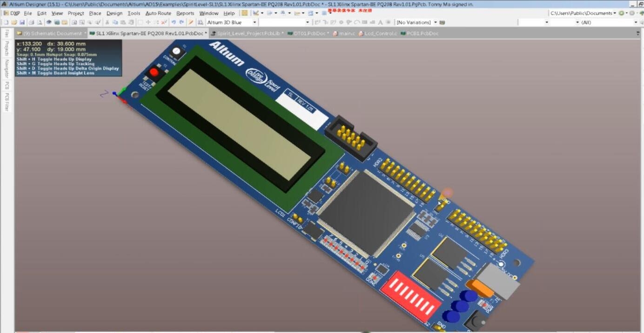
Task: Open the View menu
Action: (57, 13)
